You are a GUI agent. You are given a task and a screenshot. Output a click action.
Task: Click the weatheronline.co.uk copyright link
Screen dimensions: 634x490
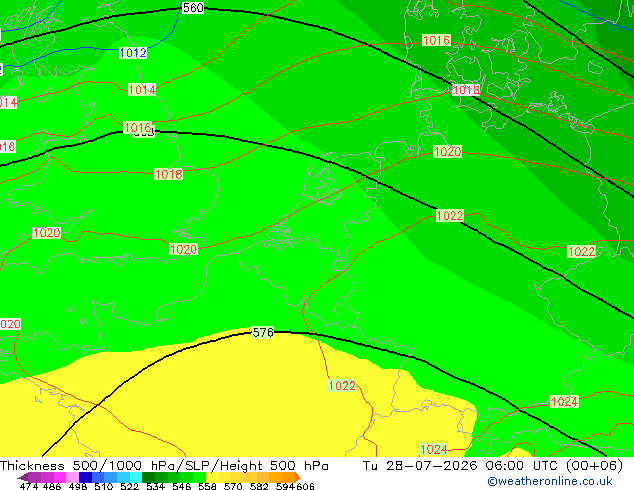[x=550, y=481]
